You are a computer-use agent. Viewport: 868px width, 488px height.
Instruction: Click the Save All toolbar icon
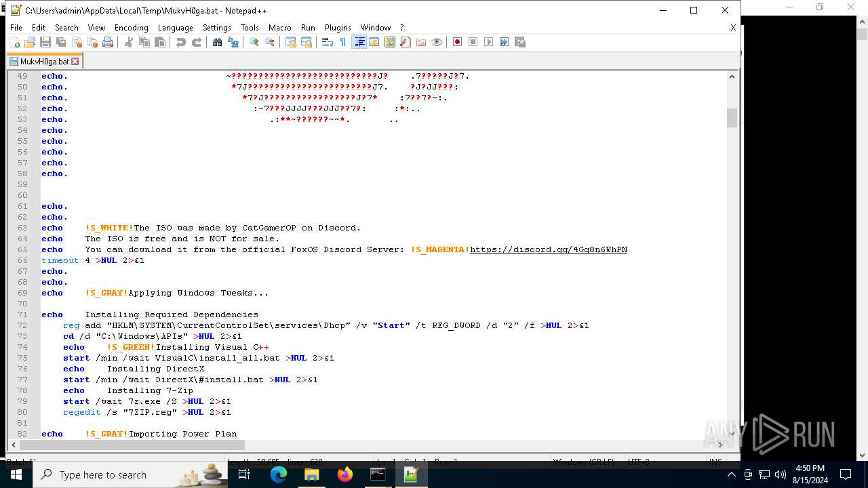point(61,42)
